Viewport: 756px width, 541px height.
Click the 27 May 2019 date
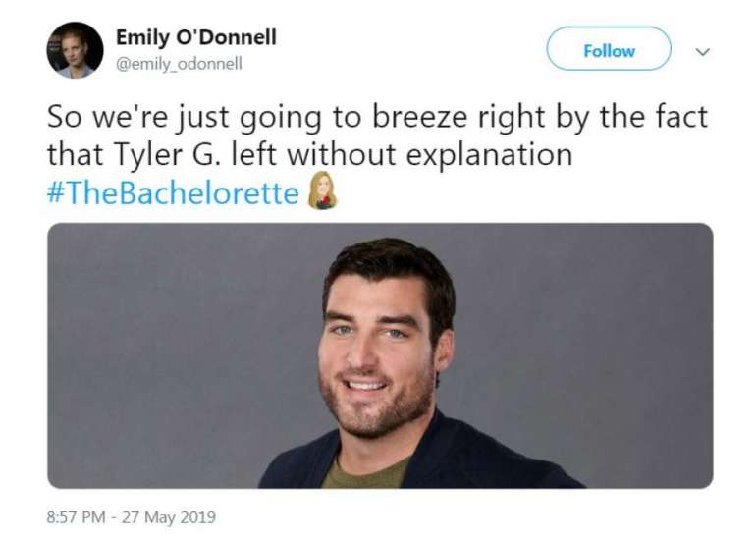169,516
